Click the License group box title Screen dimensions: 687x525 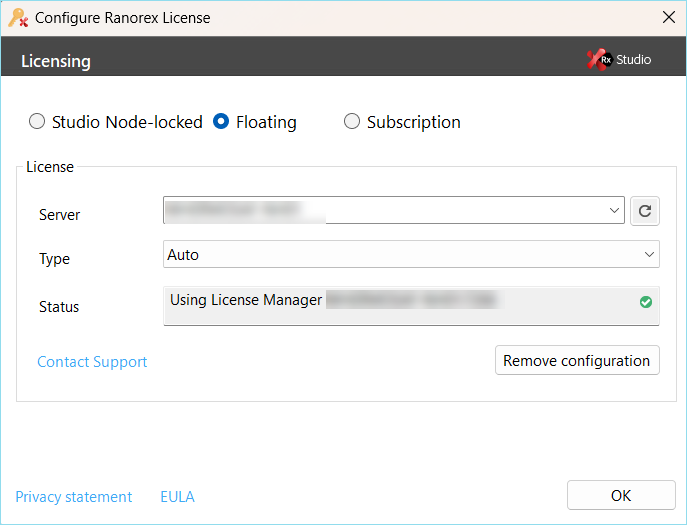50,167
